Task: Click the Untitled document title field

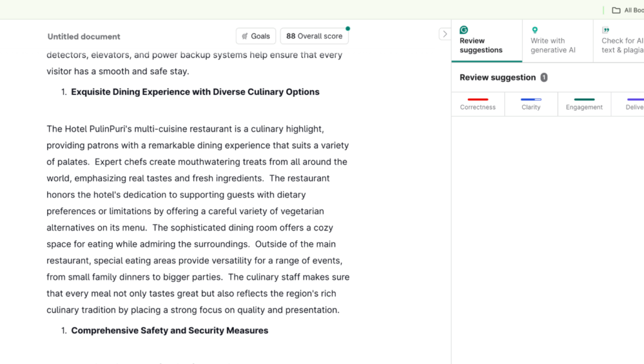Action: coord(84,37)
